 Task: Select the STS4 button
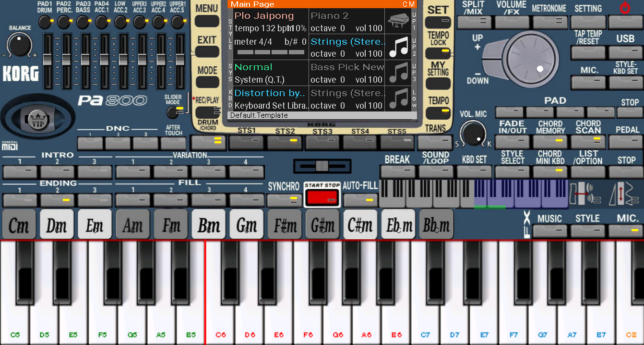(360, 142)
